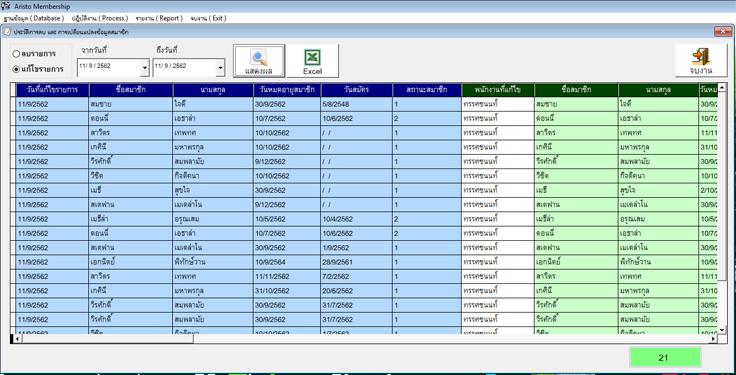Export results with the Excel button
The height and width of the screenshot is (375, 736).
312,61
